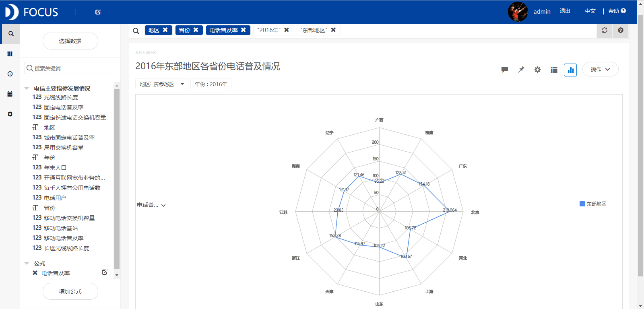The image size is (644, 309).
Task: Open the grid dashboard sidebar icon
Action: point(10,54)
